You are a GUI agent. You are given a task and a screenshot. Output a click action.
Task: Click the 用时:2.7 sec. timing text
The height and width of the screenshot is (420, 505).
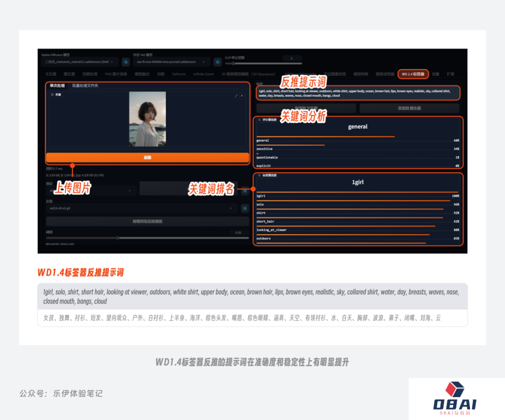tap(55, 168)
